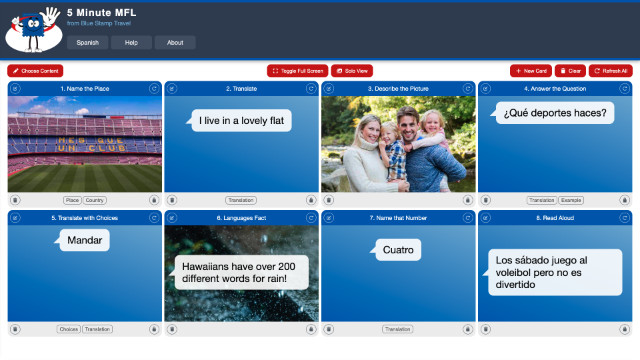The width and height of the screenshot is (640, 360).
Task: Lock the '4. Answer the Question' card
Action: pyautogui.click(x=624, y=200)
